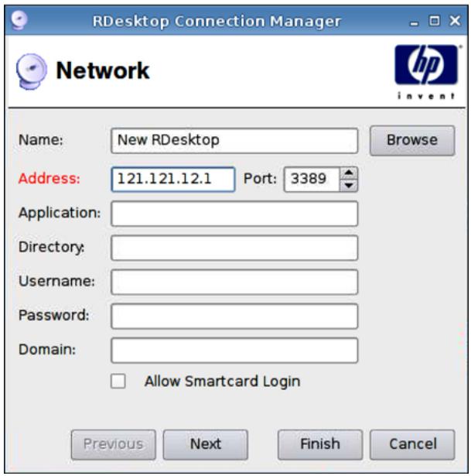Increase the Port value with up arrow
Image resolution: width=471 pixels, height=476 pixels.
click(349, 173)
